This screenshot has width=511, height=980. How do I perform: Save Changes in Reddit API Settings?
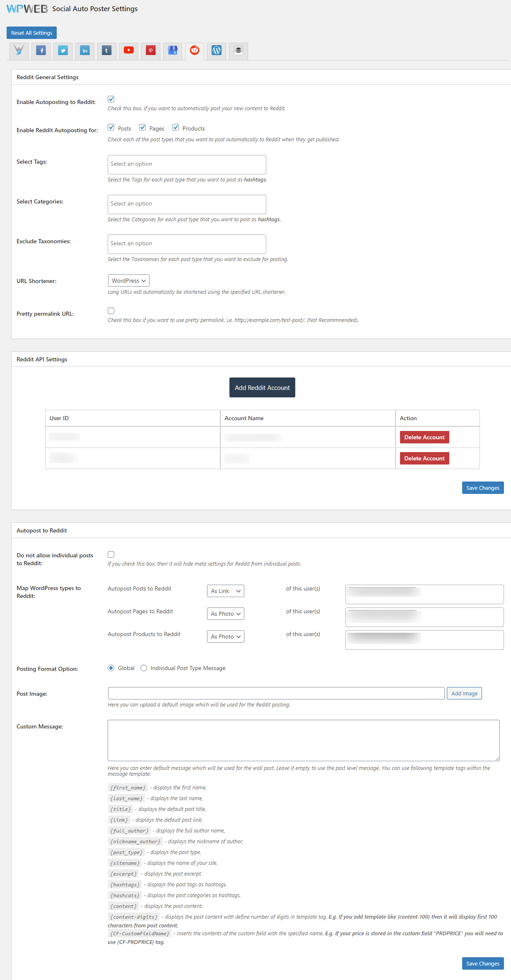483,488
